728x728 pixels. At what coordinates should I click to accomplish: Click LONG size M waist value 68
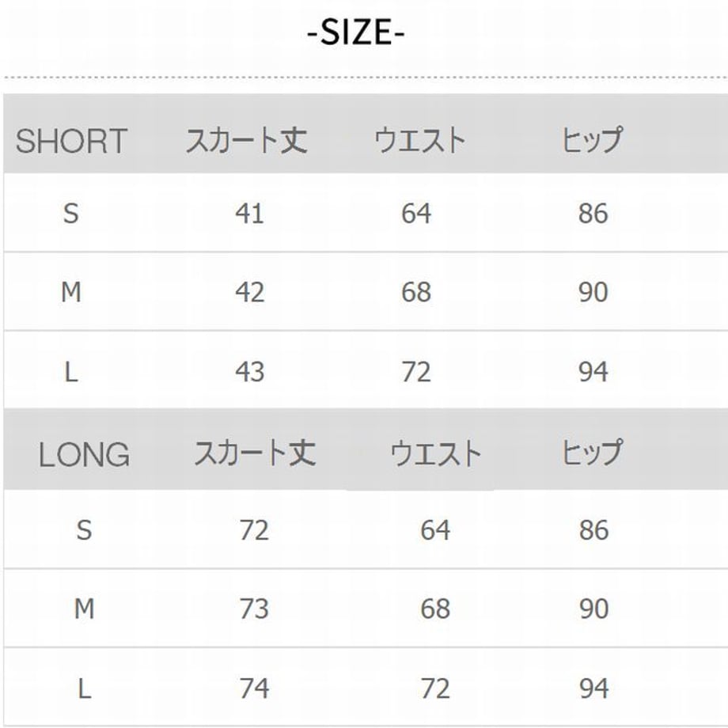coord(435,609)
